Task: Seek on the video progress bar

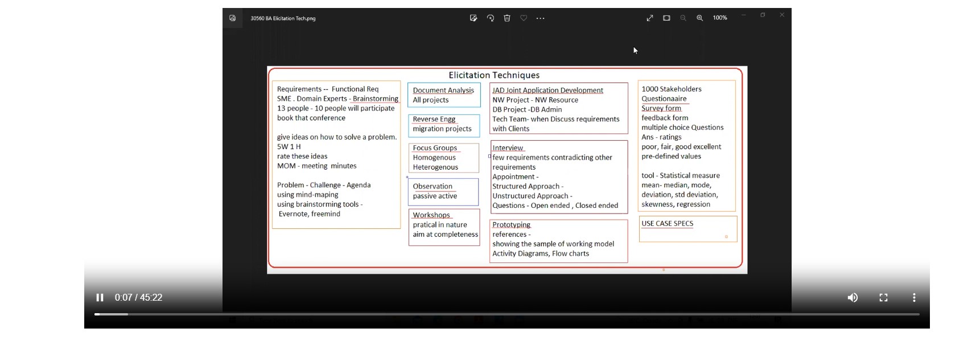Action: (x=507, y=314)
